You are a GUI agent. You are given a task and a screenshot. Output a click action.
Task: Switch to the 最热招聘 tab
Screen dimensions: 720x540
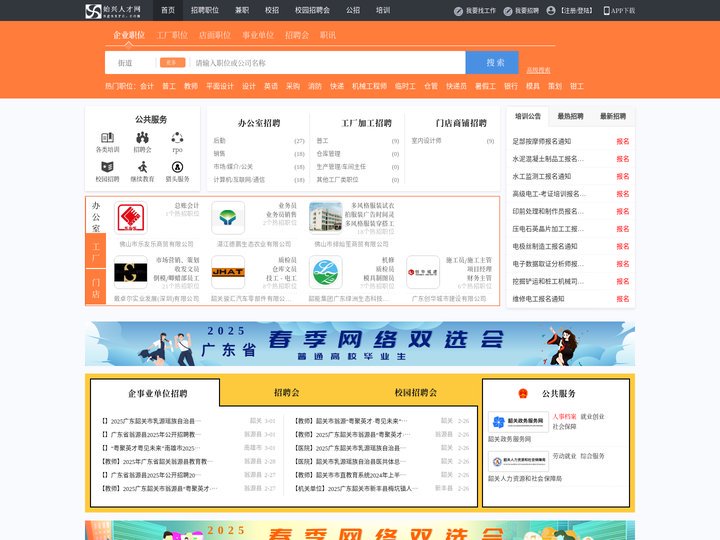tap(570, 116)
